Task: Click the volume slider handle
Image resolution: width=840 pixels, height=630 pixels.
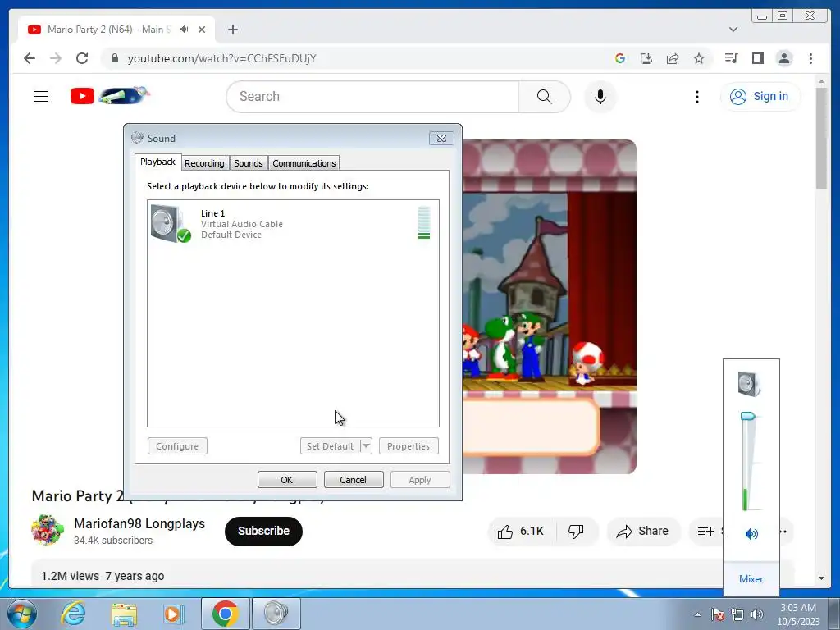Action: coord(748,416)
